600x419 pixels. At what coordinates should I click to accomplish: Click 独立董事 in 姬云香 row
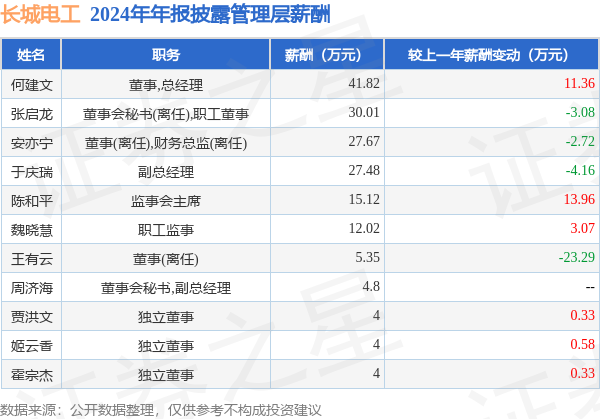click(x=166, y=346)
